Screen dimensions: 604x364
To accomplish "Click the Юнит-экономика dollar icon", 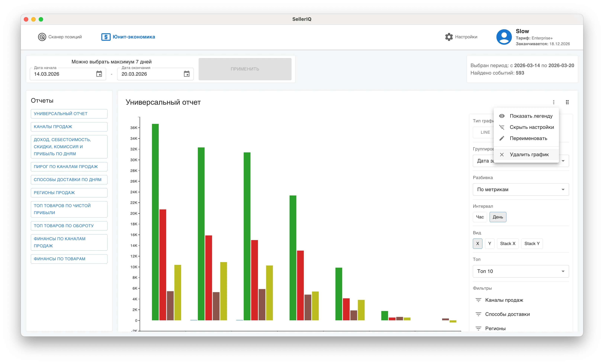I will coord(106,37).
